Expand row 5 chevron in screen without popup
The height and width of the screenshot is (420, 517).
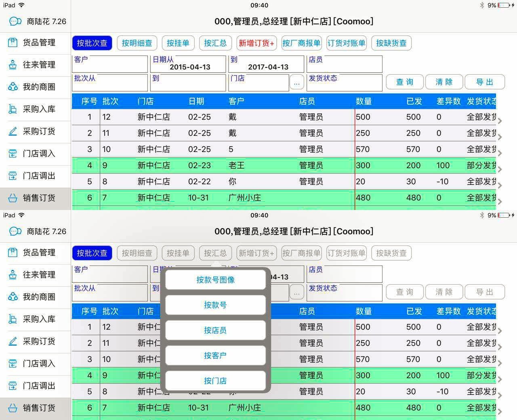tap(500, 185)
